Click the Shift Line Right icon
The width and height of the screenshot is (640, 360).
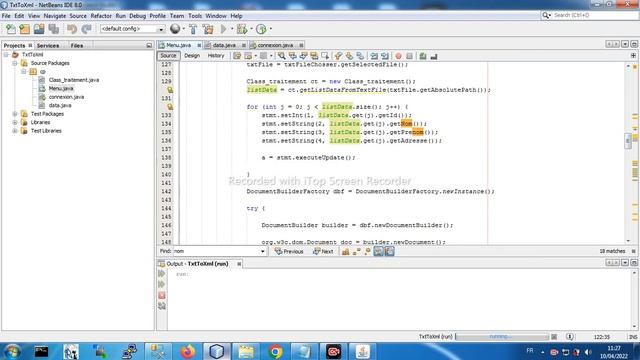(384, 56)
